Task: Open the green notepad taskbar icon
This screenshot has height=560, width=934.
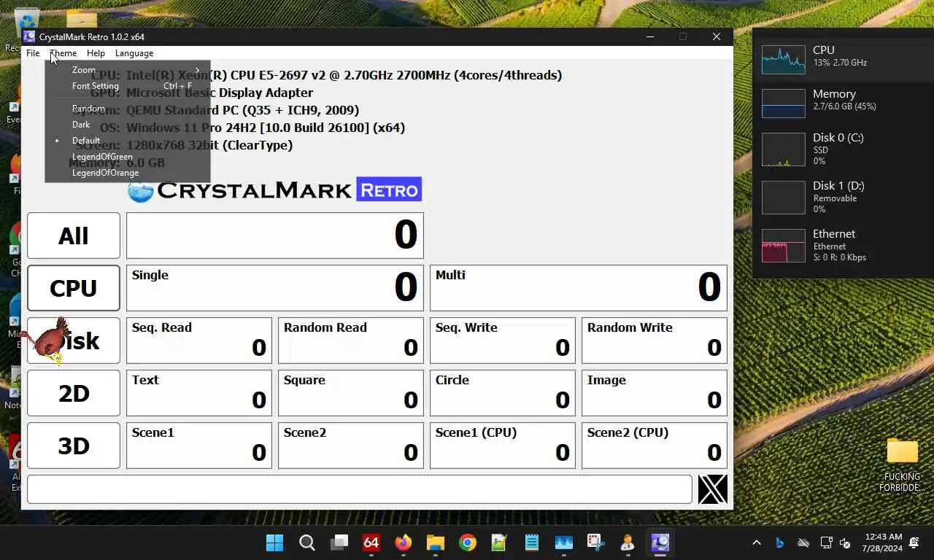Action: [x=500, y=542]
